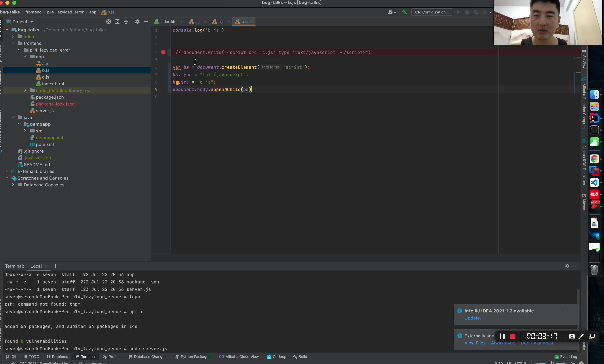This screenshot has height=364, width=604.
Task: Collapse the frontend folder
Action: [13, 43]
